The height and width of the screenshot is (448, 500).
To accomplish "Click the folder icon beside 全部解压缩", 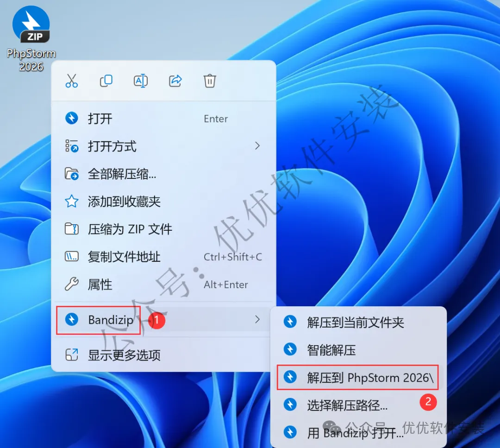I will tap(72, 174).
